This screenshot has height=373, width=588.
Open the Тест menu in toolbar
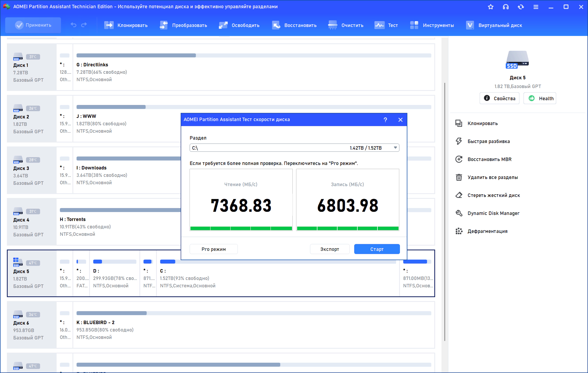pyautogui.click(x=386, y=25)
